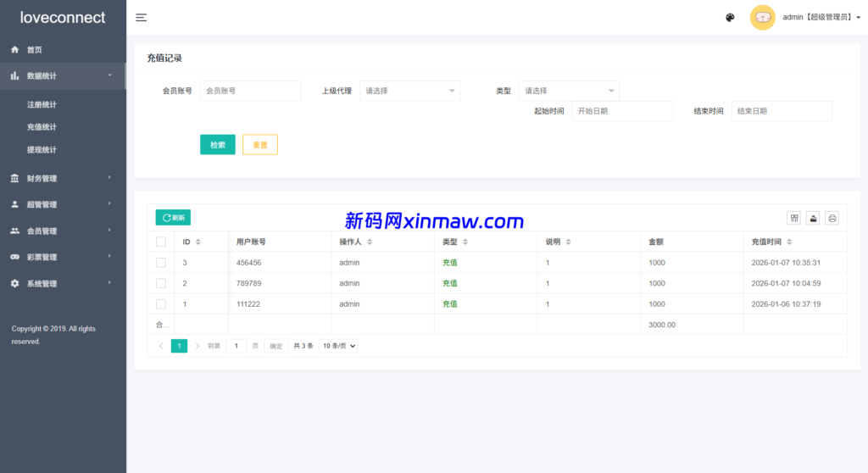Open the color theme palette icon

[x=730, y=18]
